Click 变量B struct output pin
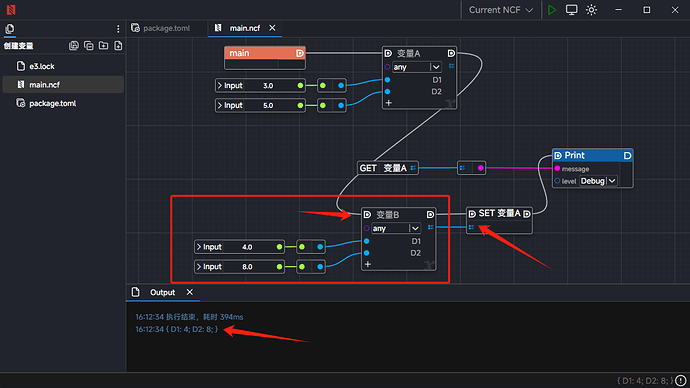The height and width of the screenshot is (388, 690). [x=430, y=227]
